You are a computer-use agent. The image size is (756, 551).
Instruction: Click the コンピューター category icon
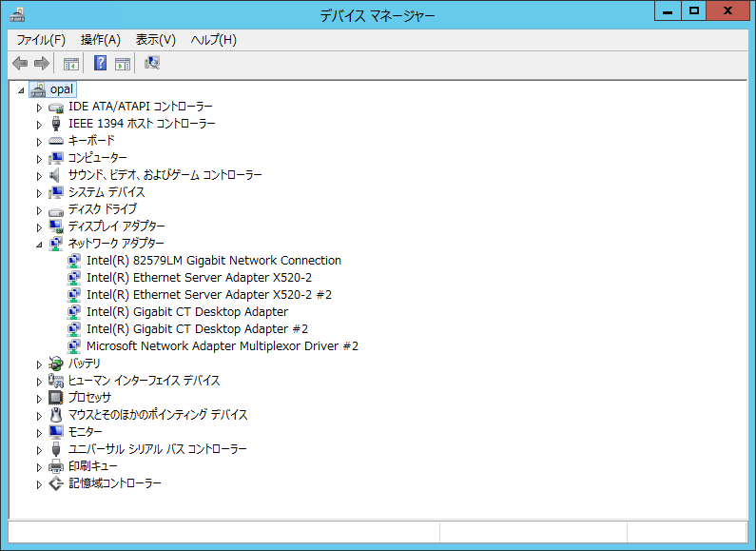click(56, 158)
